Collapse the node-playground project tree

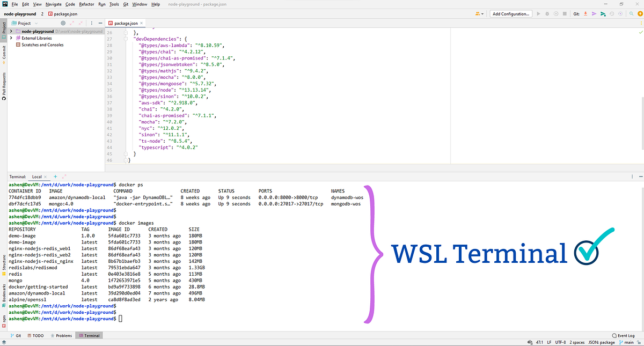pos(12,32)
